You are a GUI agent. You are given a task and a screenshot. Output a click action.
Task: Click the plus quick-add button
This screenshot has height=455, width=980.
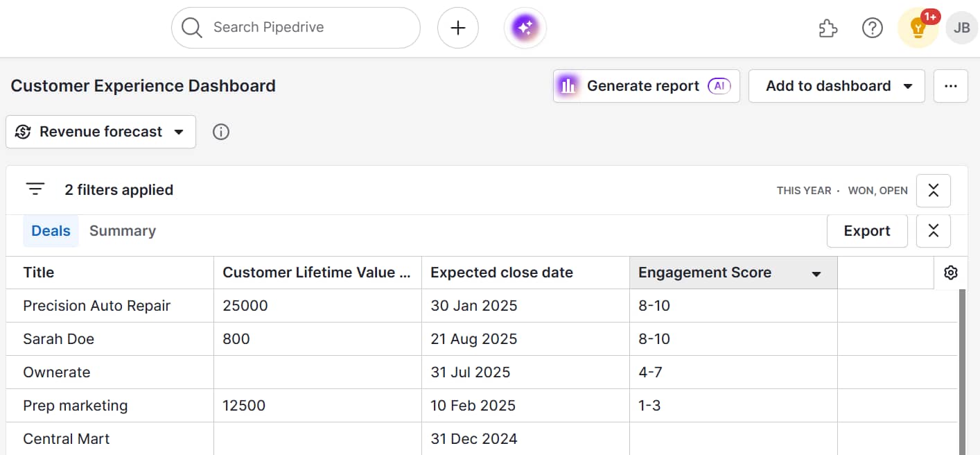point(457,28)
